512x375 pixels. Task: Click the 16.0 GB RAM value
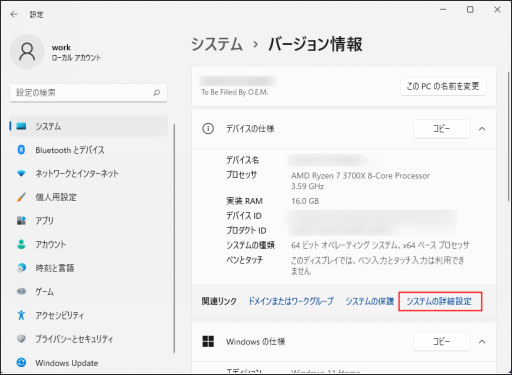[x=305, y=201]
